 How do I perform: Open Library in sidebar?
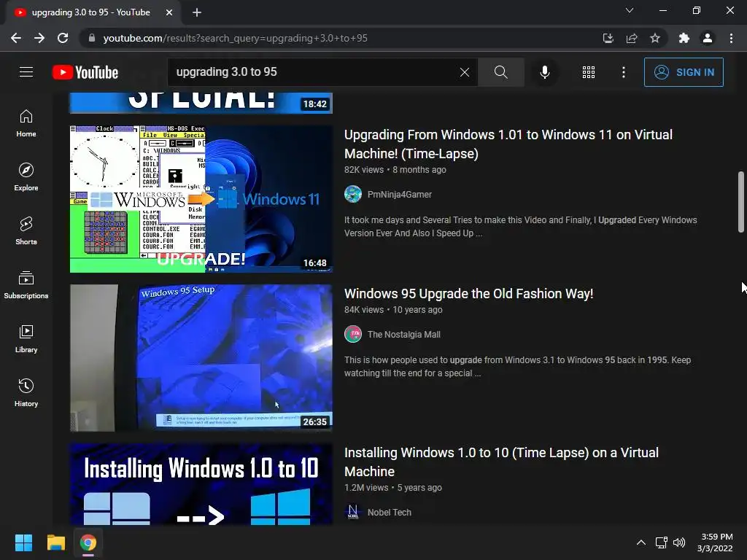[x=26, y=339]
